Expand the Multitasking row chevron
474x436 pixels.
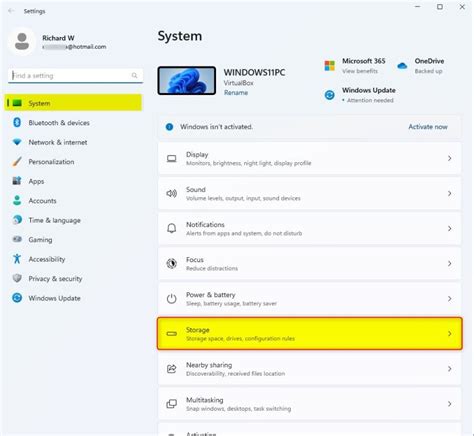[450, 404]
